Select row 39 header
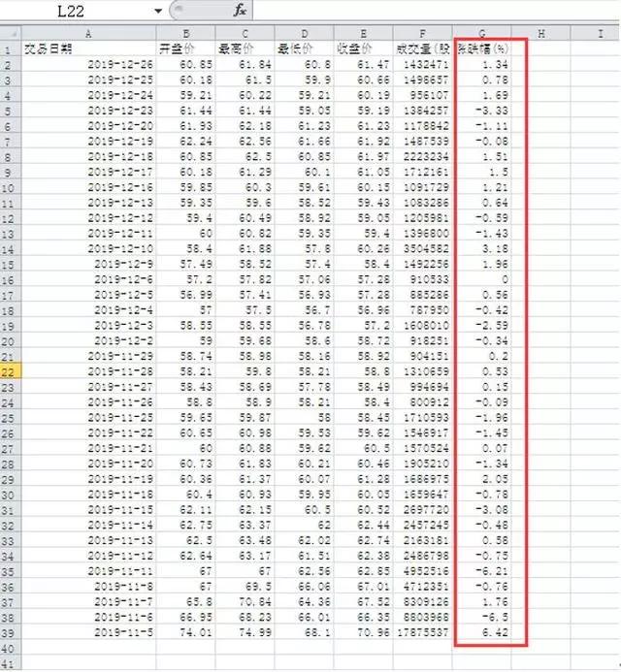Image resolution: width=621 pixels, height=672 pixels. click(x=11, y=632)
